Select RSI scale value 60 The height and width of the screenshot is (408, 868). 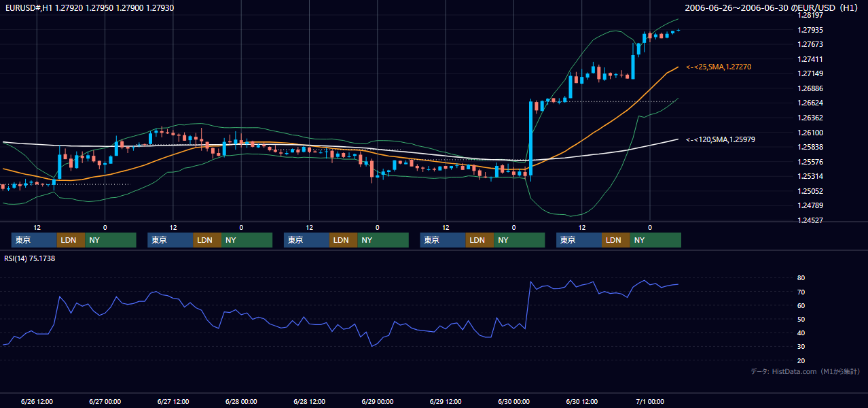point(801,305)
